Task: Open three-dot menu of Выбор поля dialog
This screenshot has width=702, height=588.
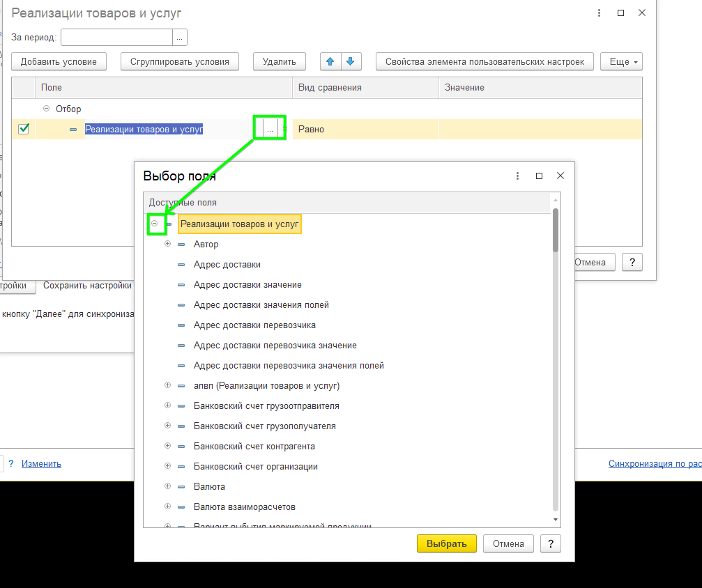Action: pyautogui.click(x=517, y=176)
